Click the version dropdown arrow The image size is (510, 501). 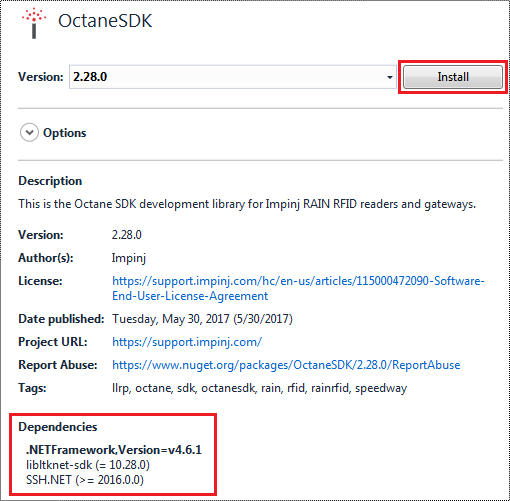point(389,77)
